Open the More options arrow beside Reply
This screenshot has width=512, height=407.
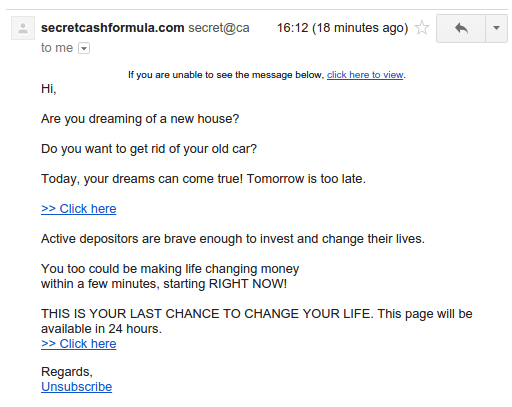(496, 28)
